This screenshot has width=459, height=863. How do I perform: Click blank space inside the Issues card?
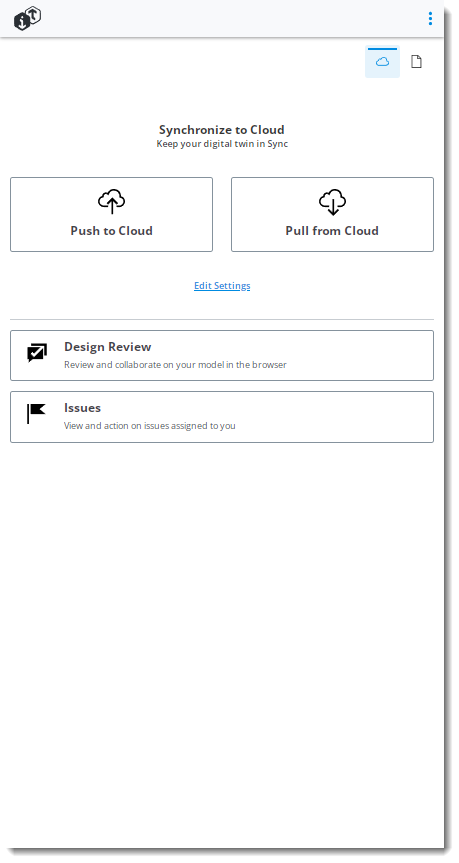click(341, 417)
